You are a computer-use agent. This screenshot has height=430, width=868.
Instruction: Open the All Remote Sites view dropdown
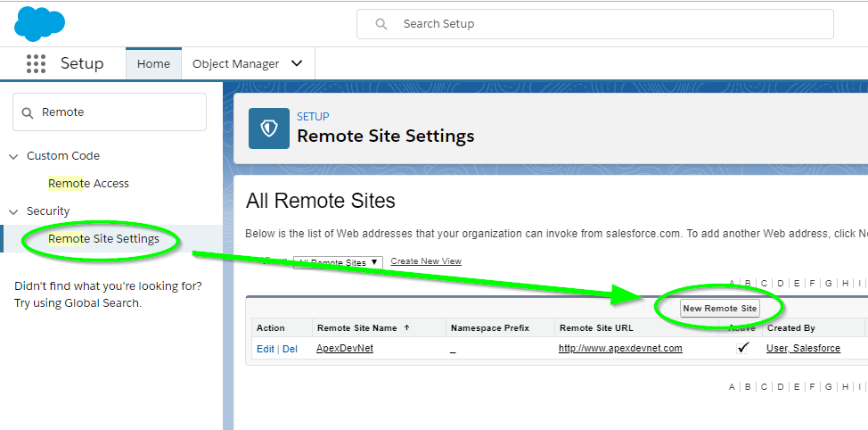click(x=338, y=262)
